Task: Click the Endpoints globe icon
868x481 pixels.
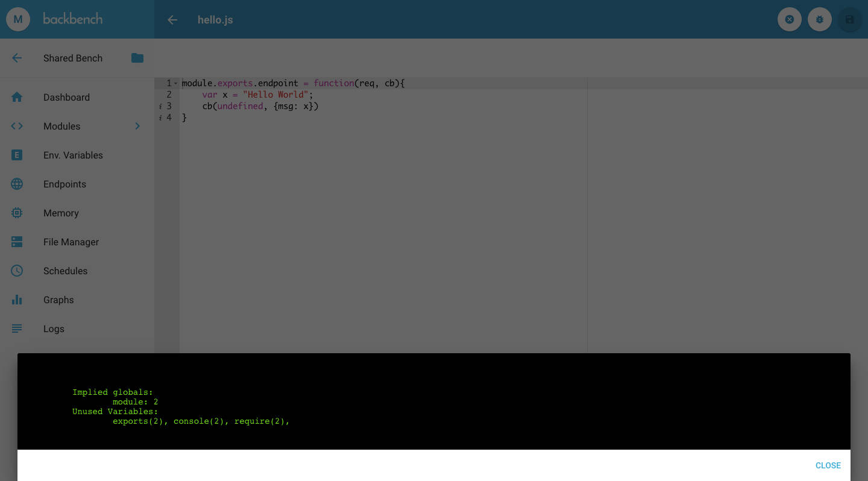Action: (x=17, y=184)
